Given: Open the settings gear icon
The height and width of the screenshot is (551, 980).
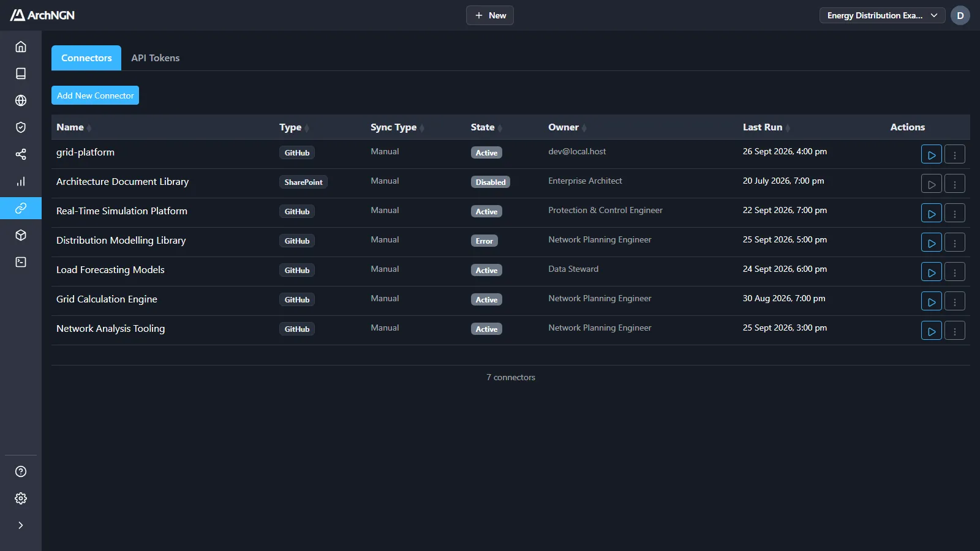Looking at the screenshot, I should [21, 498].
